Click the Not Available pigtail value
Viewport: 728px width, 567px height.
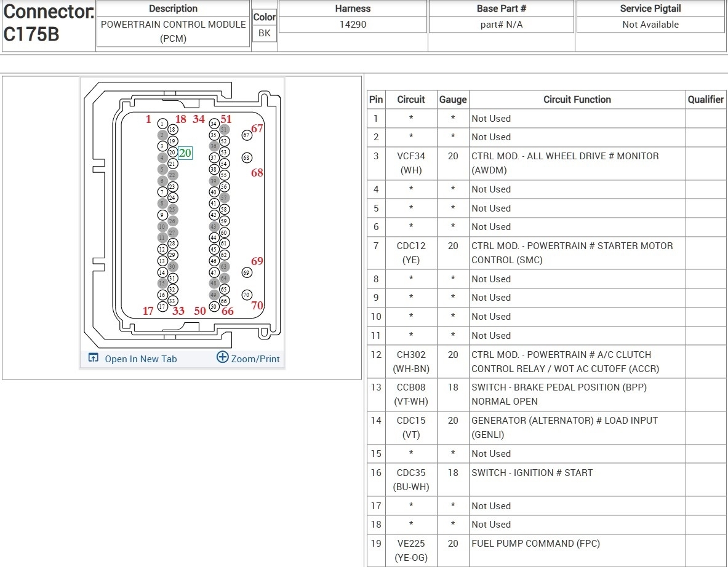[x=650, y=25]
